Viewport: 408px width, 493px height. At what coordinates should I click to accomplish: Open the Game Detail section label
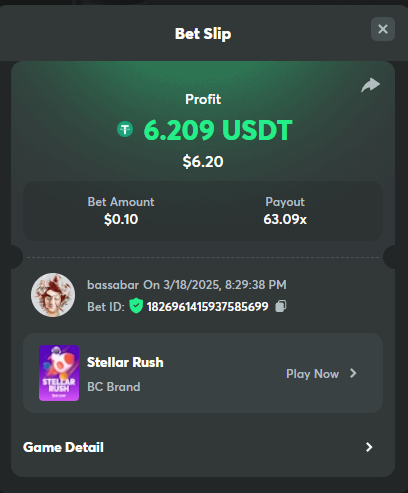point(63,447)
